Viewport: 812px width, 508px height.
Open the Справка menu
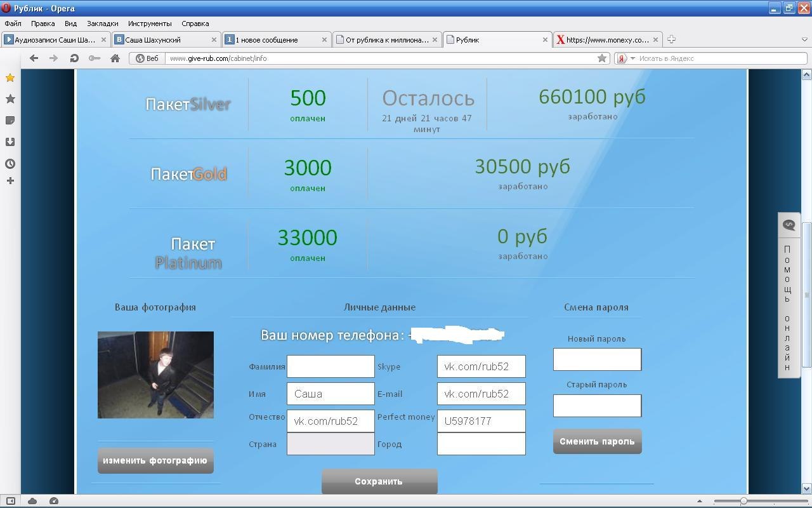click(x=195, y=23)
